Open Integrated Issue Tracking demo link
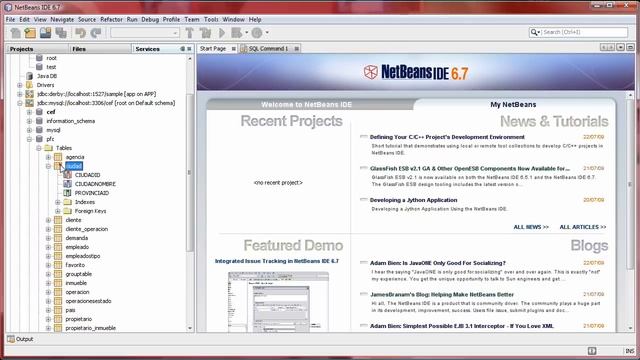 point(276,261)
